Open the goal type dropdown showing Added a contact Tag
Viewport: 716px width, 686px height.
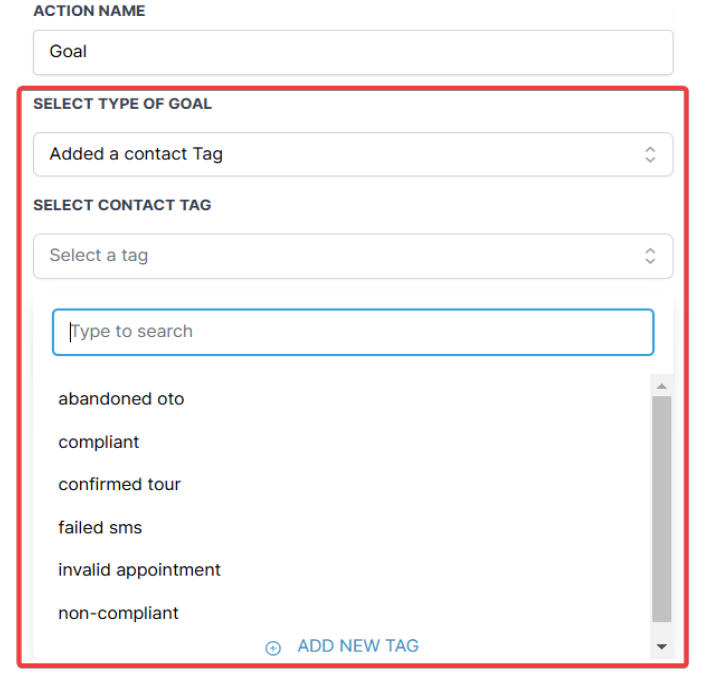click(340, 154)
